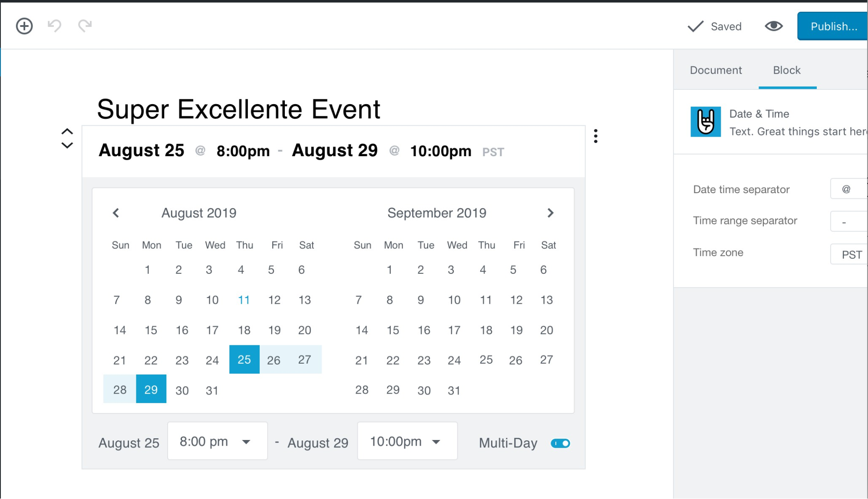Click the add block plus icon
Image resolution: width=868 pixels, height=499 pixels.
pyautogui.click(x=24, y=26)
